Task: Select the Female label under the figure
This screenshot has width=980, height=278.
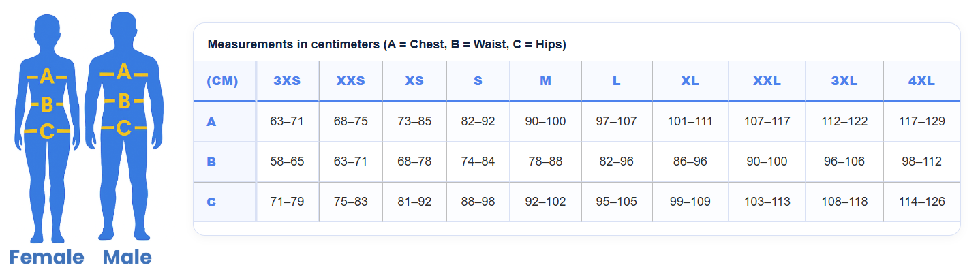Action: click(x=46, y=258)
